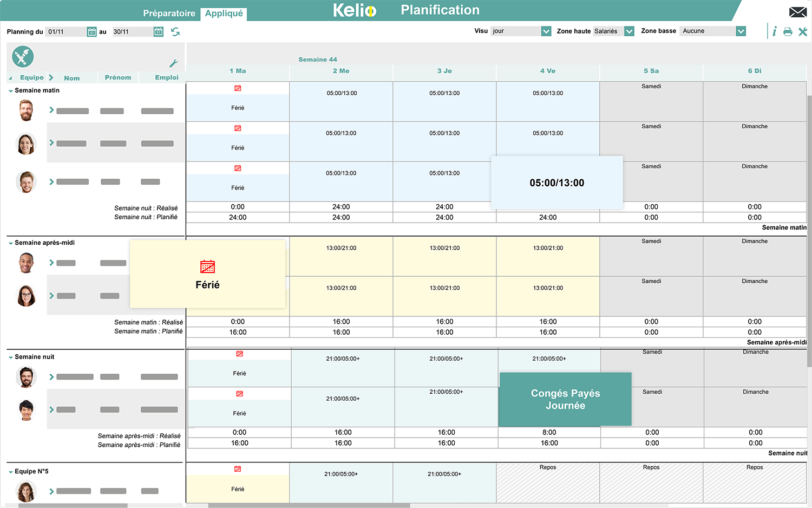Collapse the Semaine nuit team group
Viewport: 812px width, 508px height.
pos(9,356)
